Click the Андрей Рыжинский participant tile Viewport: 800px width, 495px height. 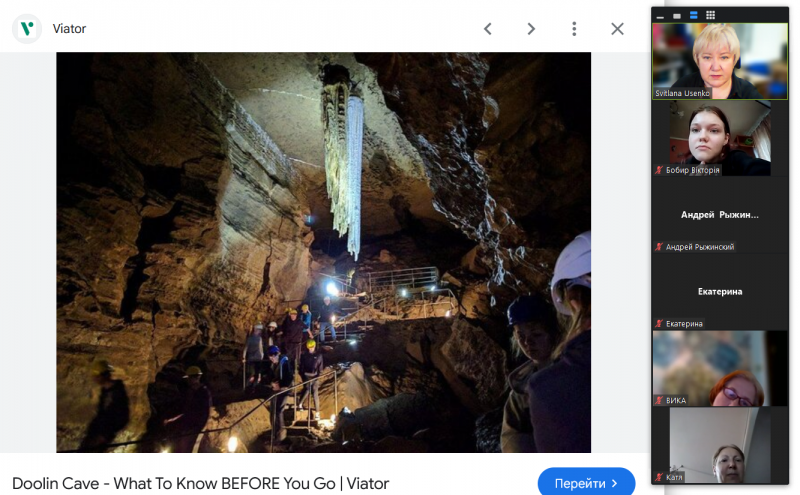pyautogui.click(x=720, y=215)
